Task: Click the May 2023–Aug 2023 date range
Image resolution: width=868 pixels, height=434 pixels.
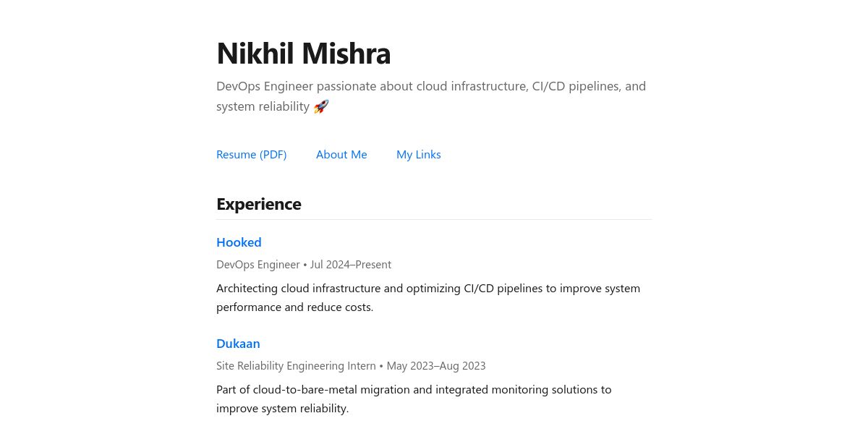Action: click(436, 366)
